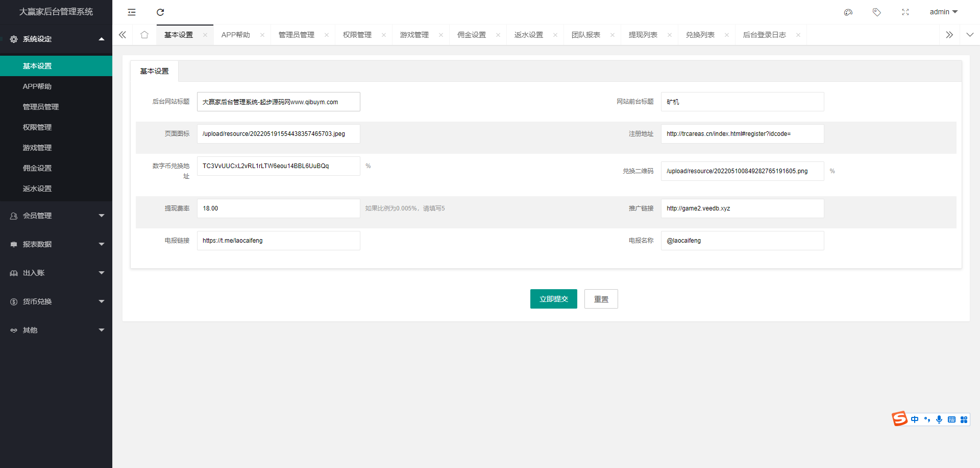Click the tag note icon in header

pos(877,12)
